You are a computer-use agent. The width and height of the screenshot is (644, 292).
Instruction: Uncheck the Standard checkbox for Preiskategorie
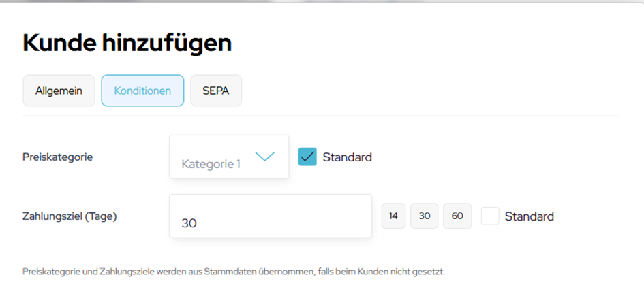tap(307, 157)
